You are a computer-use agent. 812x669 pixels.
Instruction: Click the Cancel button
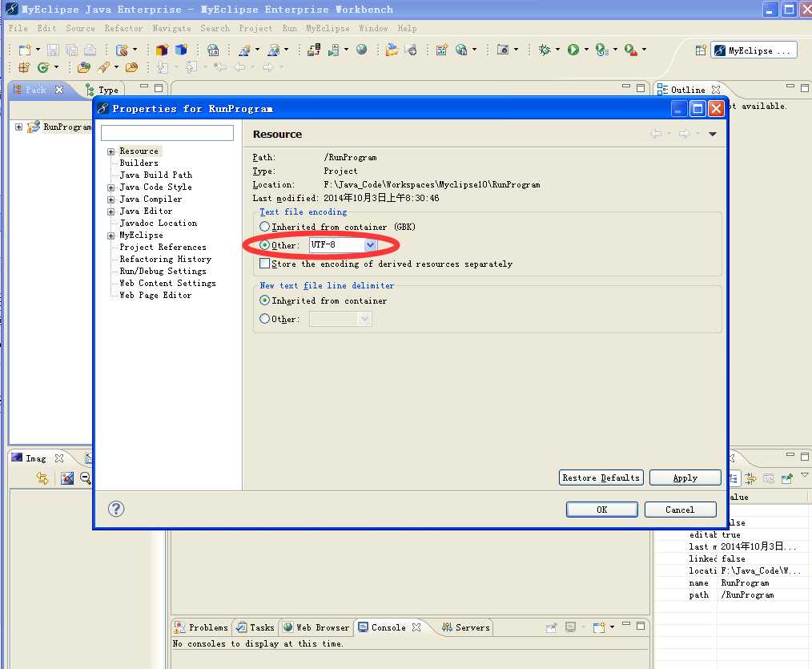click(x=680, y=510)
